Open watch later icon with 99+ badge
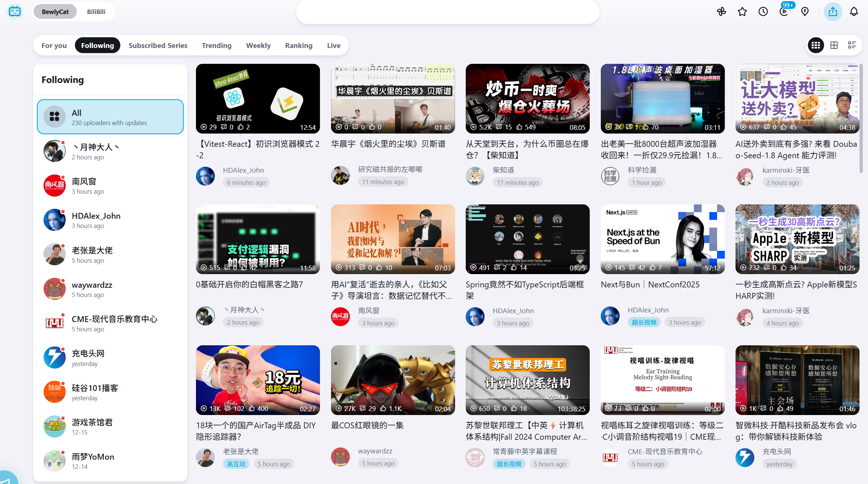Screen dimensions: 868x484 (784, 12)
